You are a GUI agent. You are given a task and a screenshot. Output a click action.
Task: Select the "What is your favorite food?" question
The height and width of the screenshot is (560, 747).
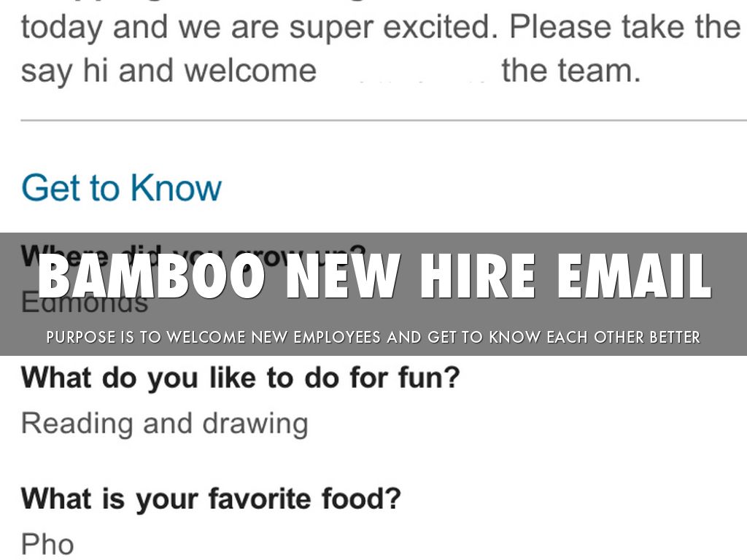[x=211, y=499]
